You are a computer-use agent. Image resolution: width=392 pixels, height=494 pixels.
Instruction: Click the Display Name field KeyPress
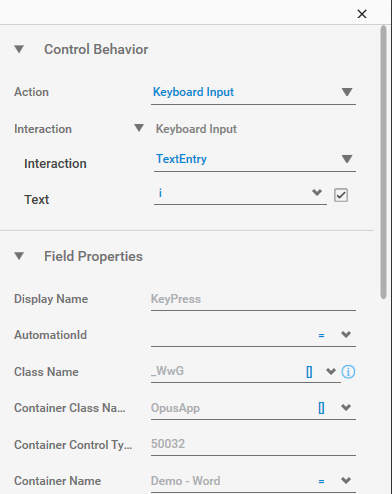(x=253, y=299)
